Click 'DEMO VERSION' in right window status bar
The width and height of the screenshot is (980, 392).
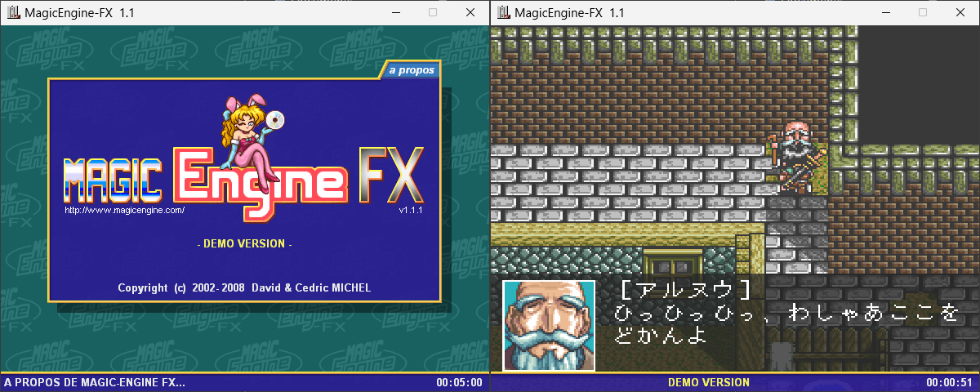[709, 382]
